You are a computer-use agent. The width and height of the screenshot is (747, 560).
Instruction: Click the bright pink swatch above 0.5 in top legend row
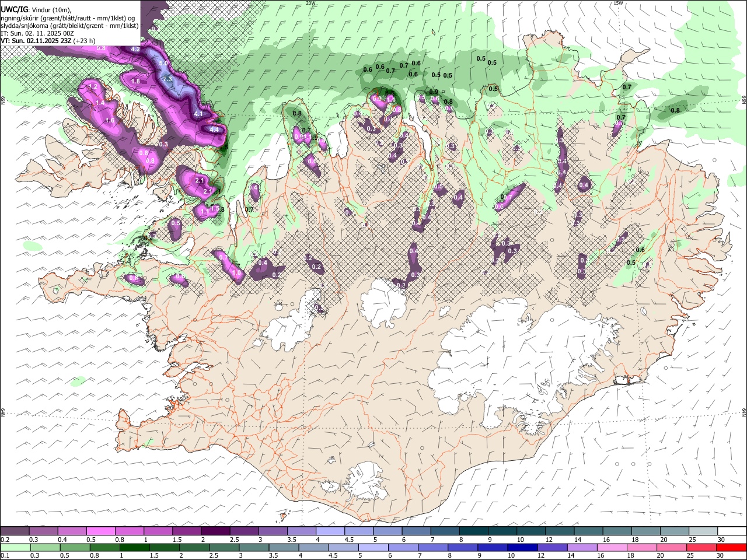(100, 531)
